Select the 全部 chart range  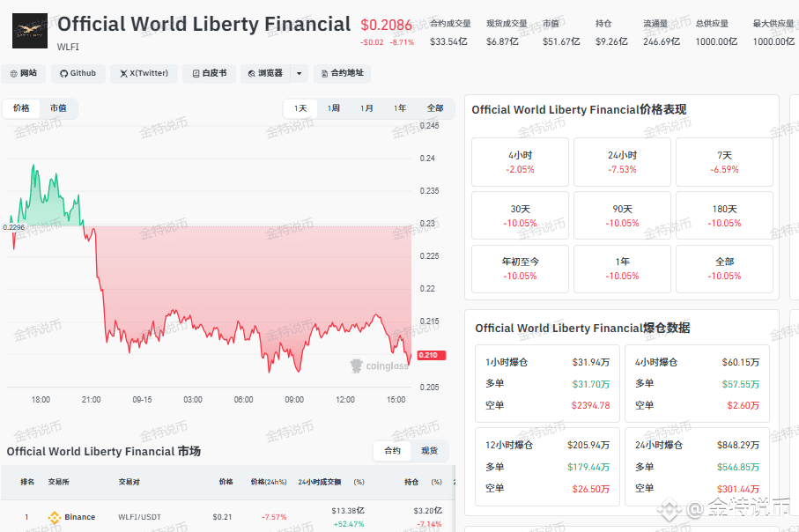434,108
